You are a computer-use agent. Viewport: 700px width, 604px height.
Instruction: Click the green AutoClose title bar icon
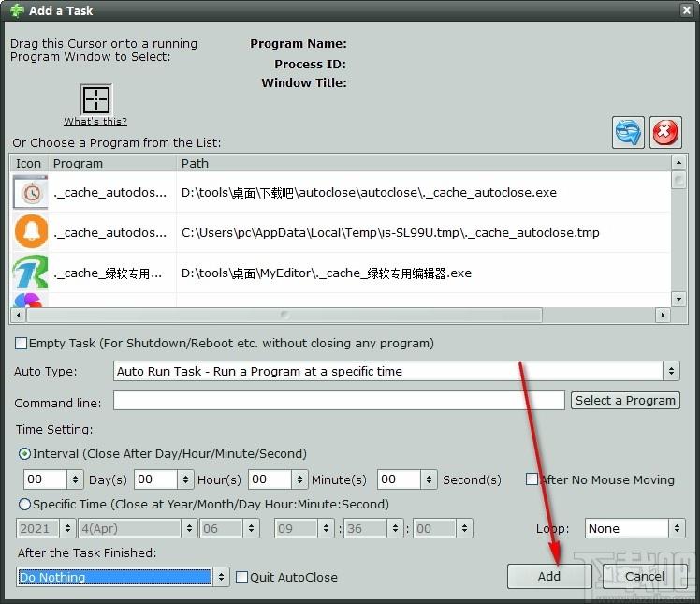(17, 10)
